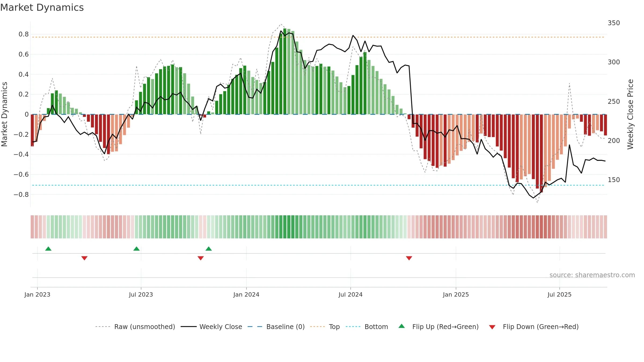Click the 0.8 left axis tick label

(24, 34)
